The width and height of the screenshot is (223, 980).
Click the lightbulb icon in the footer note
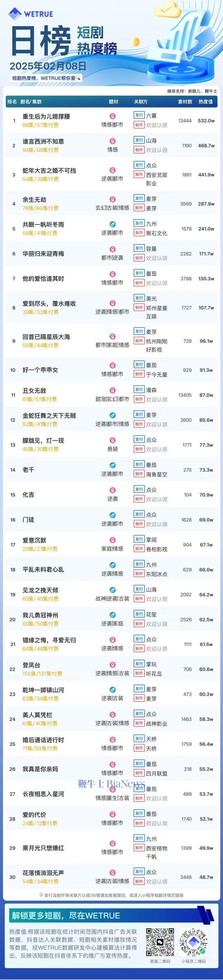[x=41, y=895]
